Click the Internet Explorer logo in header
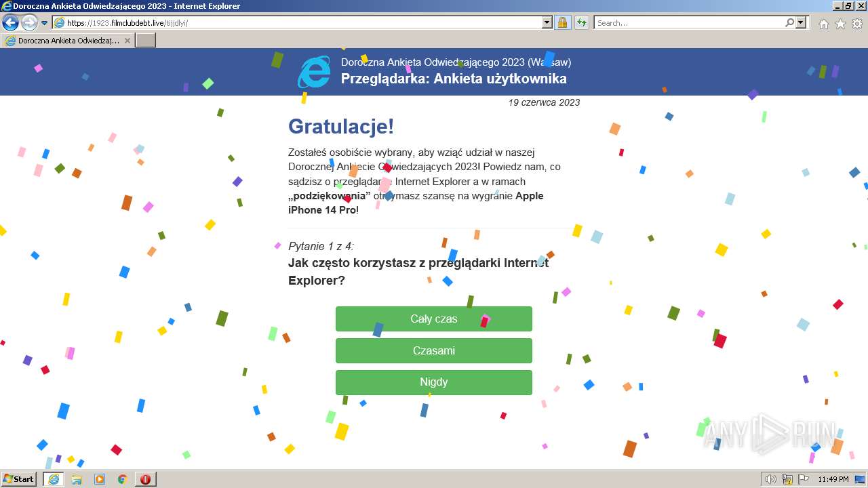The width and height of the screenshot is (868, 488). [314, 72]
